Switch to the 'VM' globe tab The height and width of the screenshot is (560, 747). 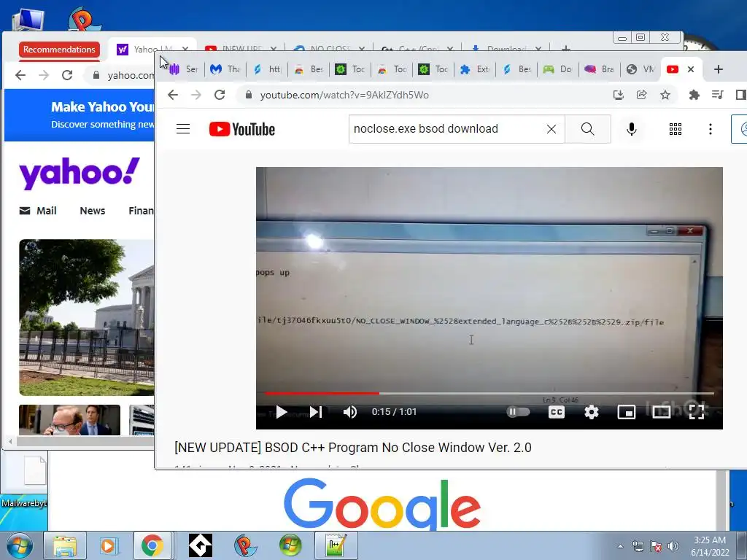point(640,69)
